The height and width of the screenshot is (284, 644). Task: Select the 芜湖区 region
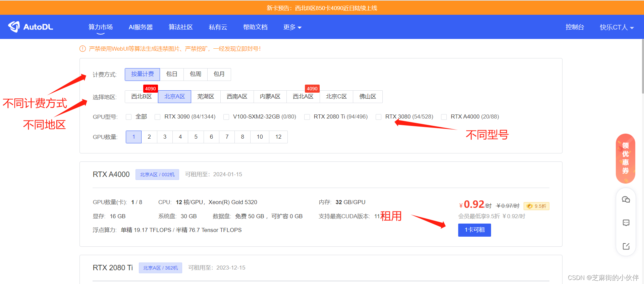[206, 97]
